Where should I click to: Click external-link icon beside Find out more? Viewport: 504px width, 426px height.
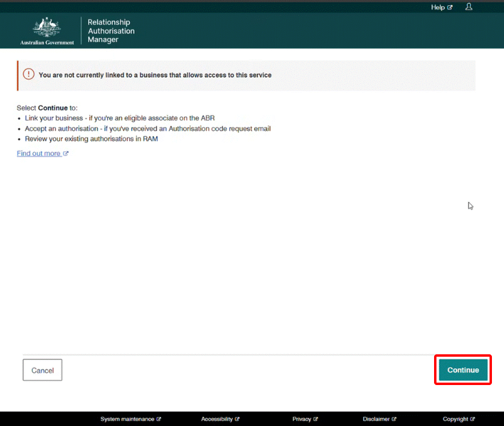coord(66,154)
